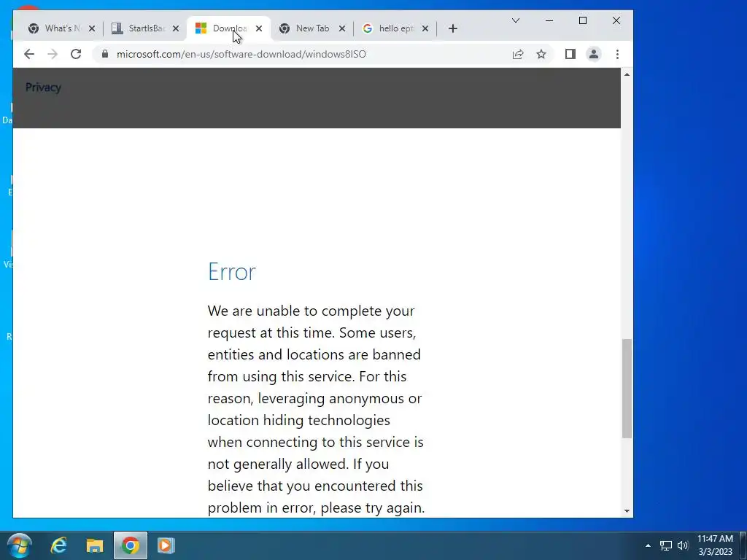This screenshot has width=747, height=560.
Task: Maximize the Chrome window
Action: click(x=583, y=20)
